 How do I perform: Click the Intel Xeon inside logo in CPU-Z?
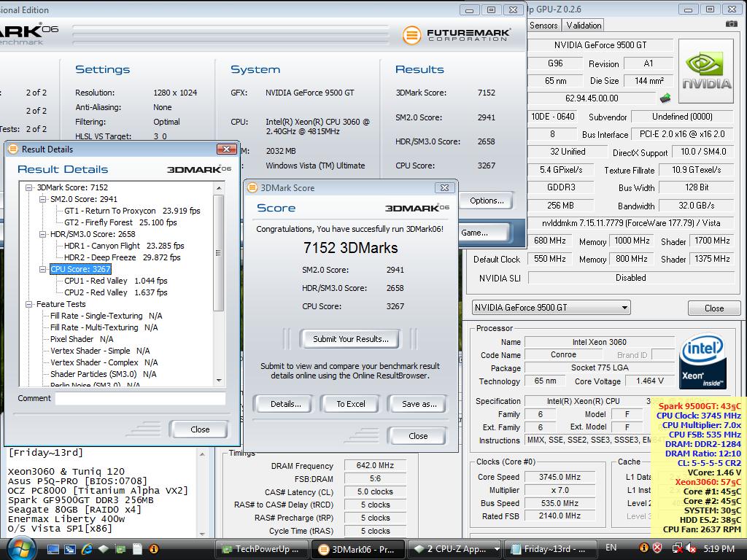(703, 361)
